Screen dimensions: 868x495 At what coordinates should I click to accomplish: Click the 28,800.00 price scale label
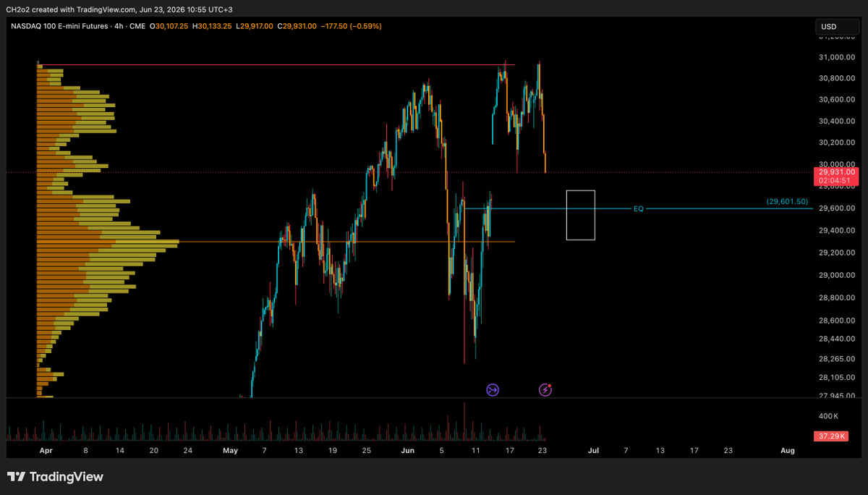pos(838,297)
